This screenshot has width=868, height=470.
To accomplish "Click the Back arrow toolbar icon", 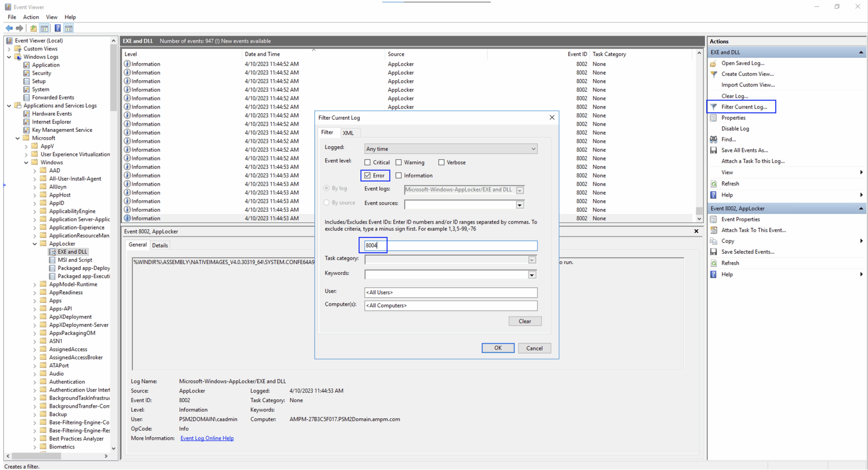I will click(9, 28).
